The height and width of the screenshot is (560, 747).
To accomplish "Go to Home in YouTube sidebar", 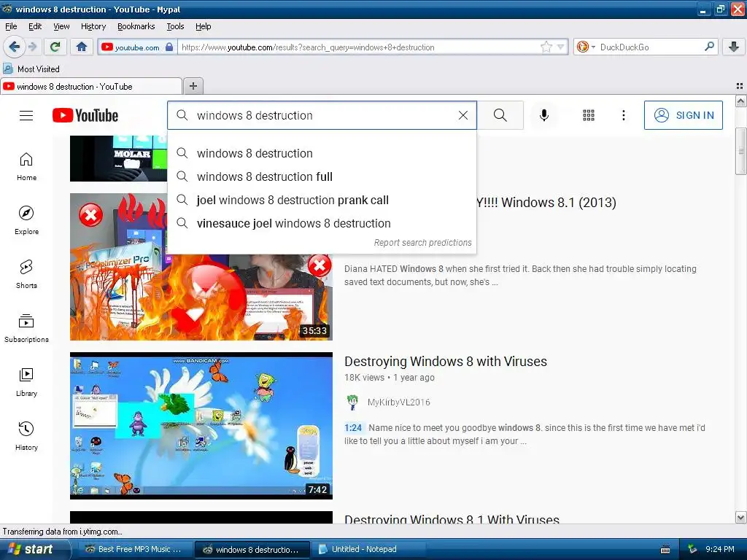I will (26, 167).
